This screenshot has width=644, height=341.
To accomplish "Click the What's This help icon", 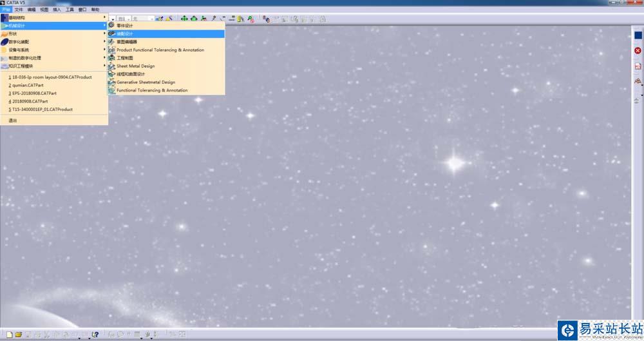I will pyautogui.click(x=95, y=335).
